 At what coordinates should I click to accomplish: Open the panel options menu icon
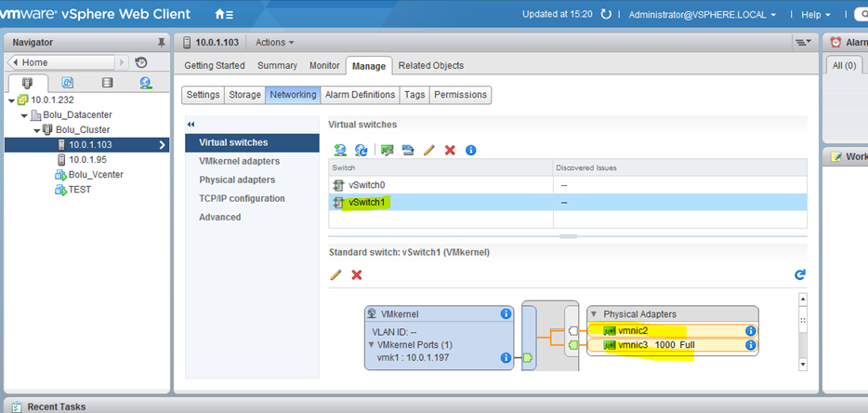click(803, 42)
